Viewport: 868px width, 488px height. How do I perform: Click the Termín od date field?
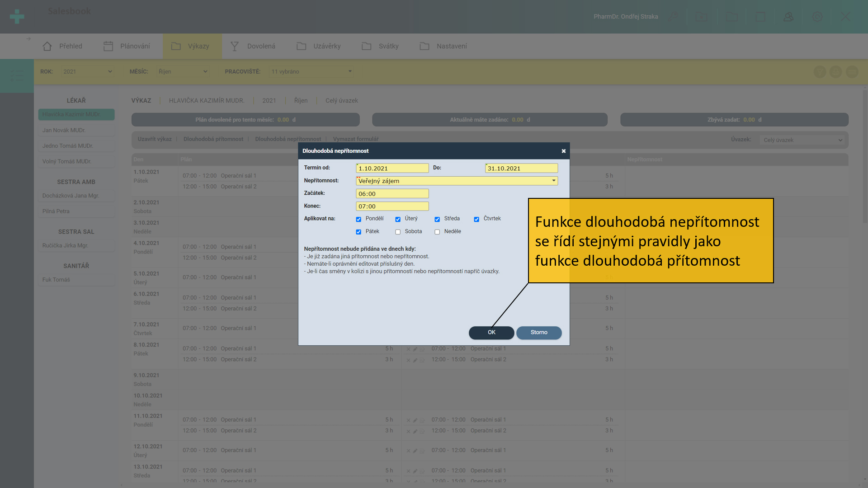[392, 169]
